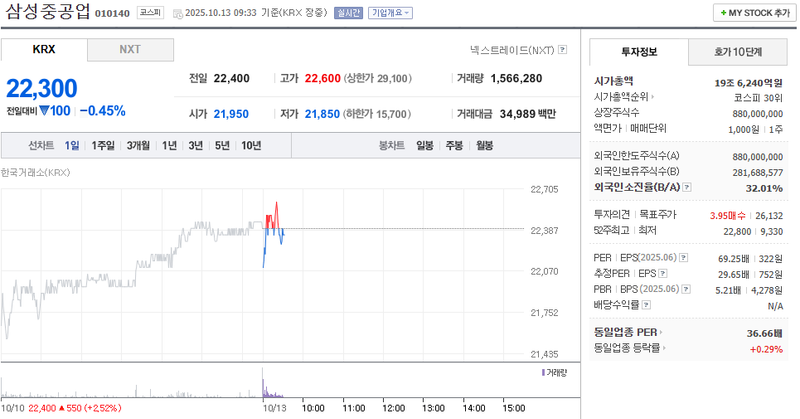
Task: Switch to the NXT exchange tab
Action: coord(130,49)
